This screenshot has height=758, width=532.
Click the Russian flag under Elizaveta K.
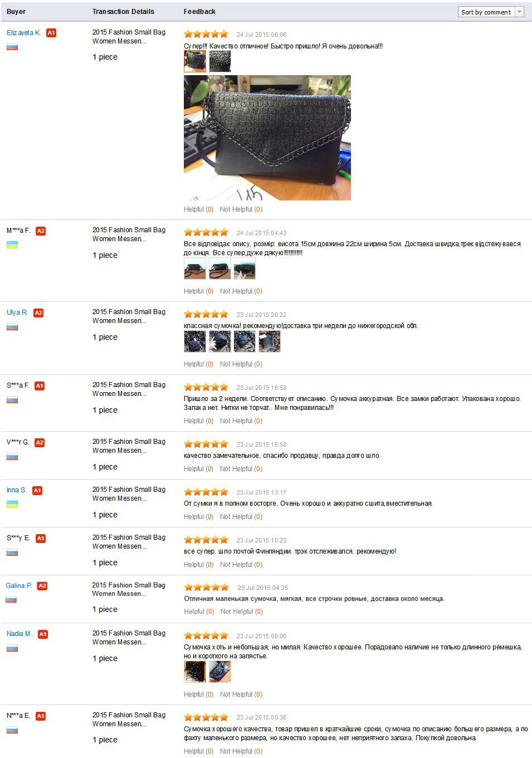(12, 47)
